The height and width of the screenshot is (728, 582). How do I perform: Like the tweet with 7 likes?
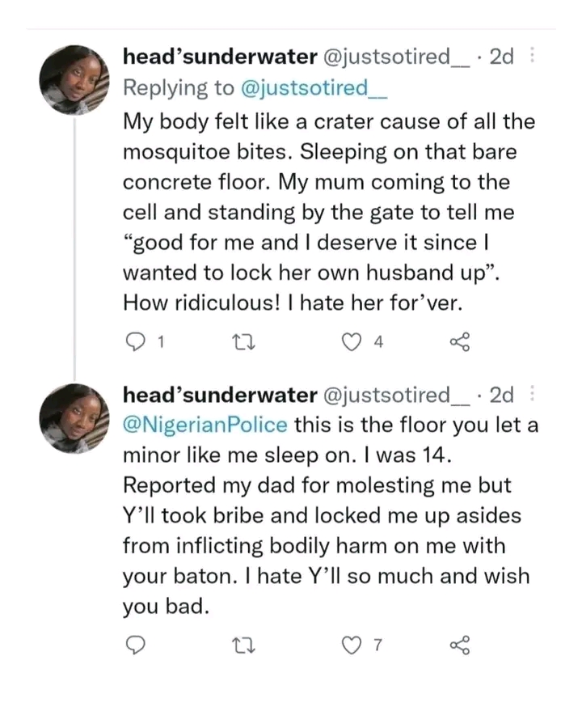tap(352, 645)
